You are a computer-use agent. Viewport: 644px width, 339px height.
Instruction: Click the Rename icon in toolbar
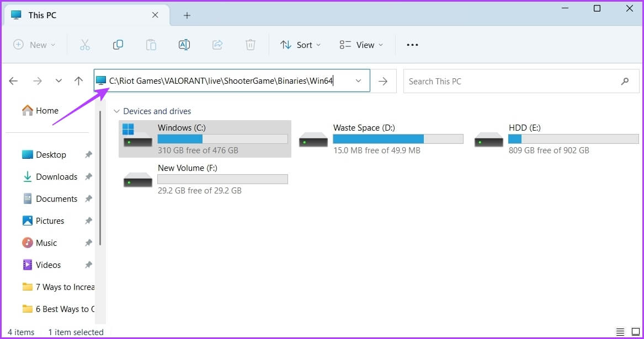click(x=184, y=45)
